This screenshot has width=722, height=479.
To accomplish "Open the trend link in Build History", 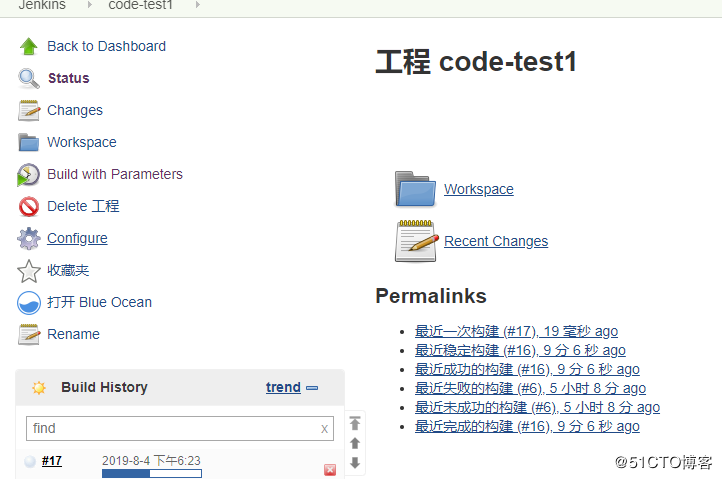I will pyautogui.click(x=283, y=387).
